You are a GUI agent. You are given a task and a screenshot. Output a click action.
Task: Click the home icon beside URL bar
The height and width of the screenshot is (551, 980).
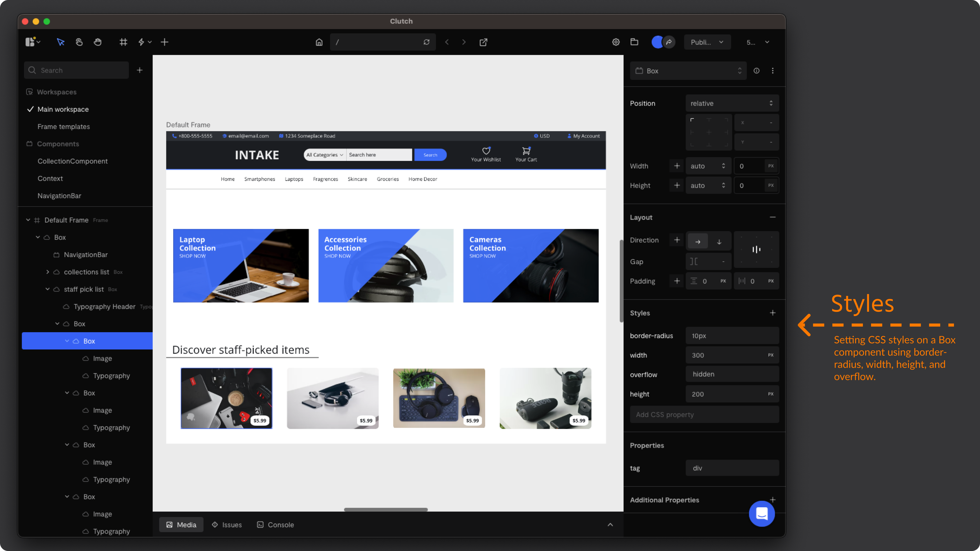point(319,42)
